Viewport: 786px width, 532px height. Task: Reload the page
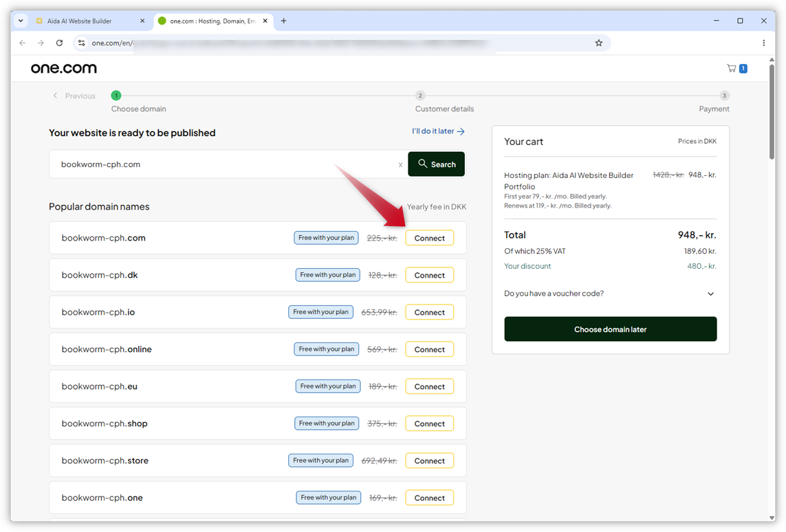point(59,43)
